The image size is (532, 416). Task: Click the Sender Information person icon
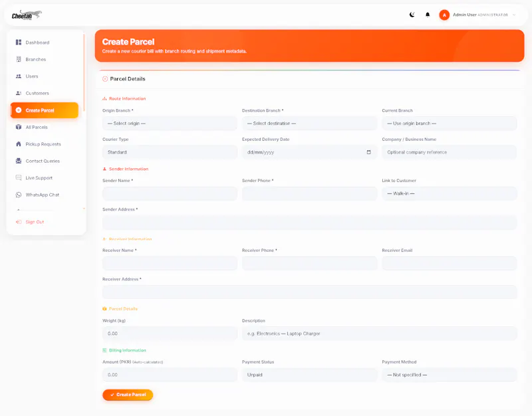click(104, 169)
